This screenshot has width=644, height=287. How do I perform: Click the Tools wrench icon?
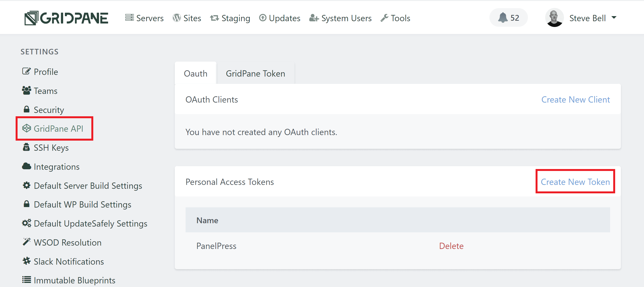coord(384,18)
